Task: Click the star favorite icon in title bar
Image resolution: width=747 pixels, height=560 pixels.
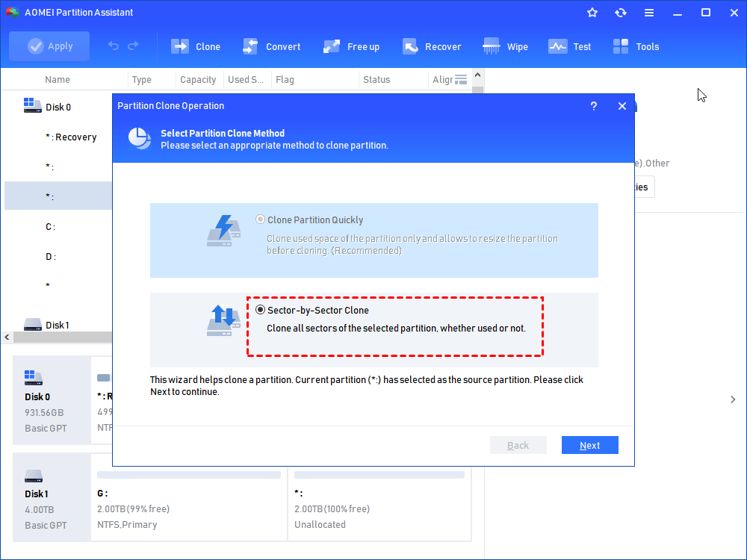Action: point(592,13)
